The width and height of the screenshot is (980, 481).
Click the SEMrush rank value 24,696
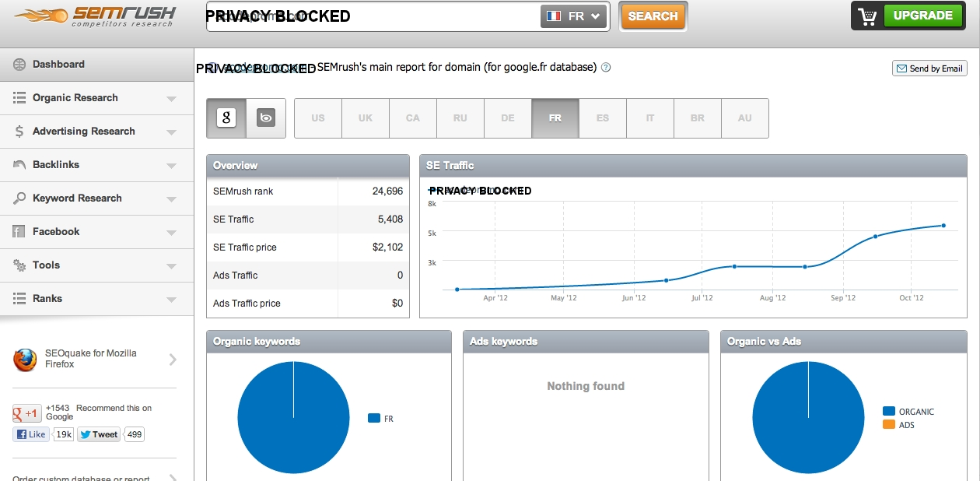click(388, 191)
